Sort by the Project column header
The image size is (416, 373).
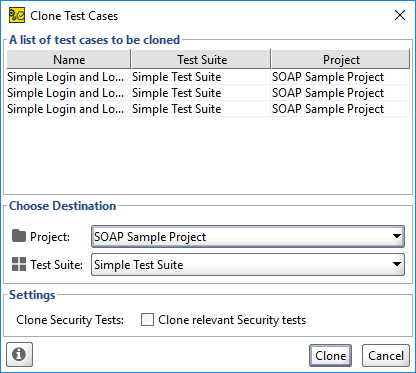click(x=341, y=59)
